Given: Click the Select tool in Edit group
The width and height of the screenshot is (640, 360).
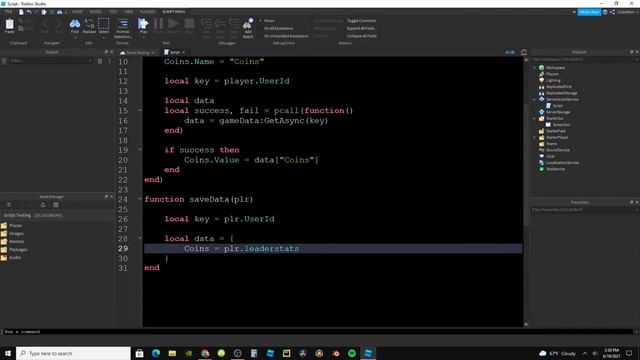Looking at the screenshot, I should (x=104, y=26).
